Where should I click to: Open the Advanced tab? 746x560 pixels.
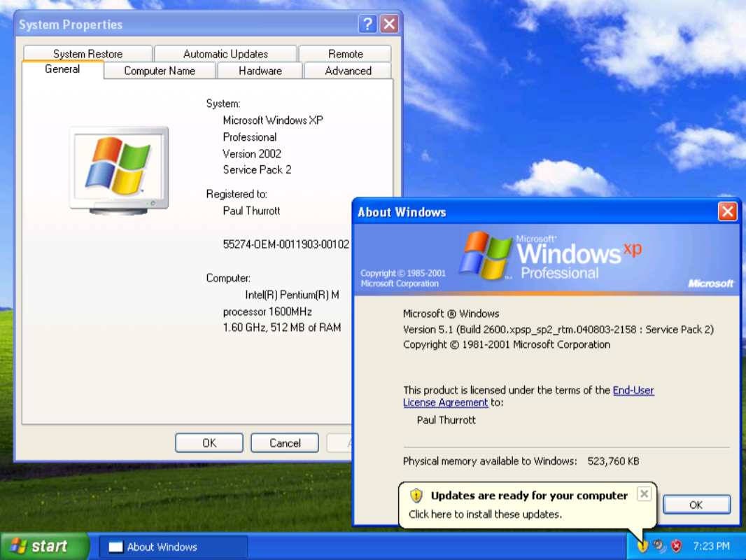coord(348,71)
